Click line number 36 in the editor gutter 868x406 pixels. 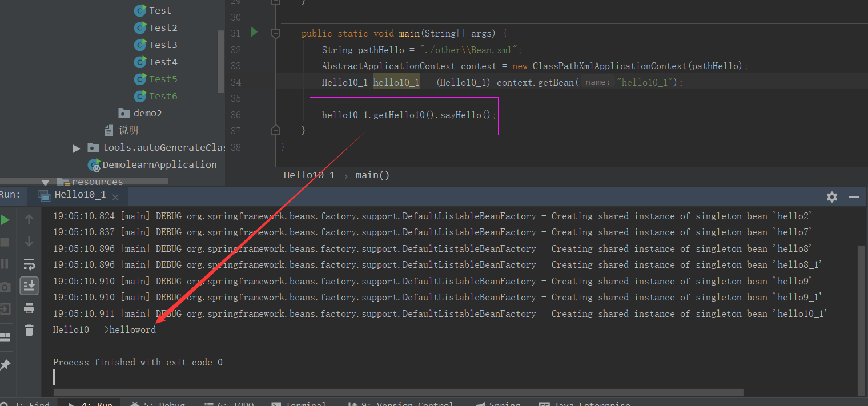[x=235, y=115]
